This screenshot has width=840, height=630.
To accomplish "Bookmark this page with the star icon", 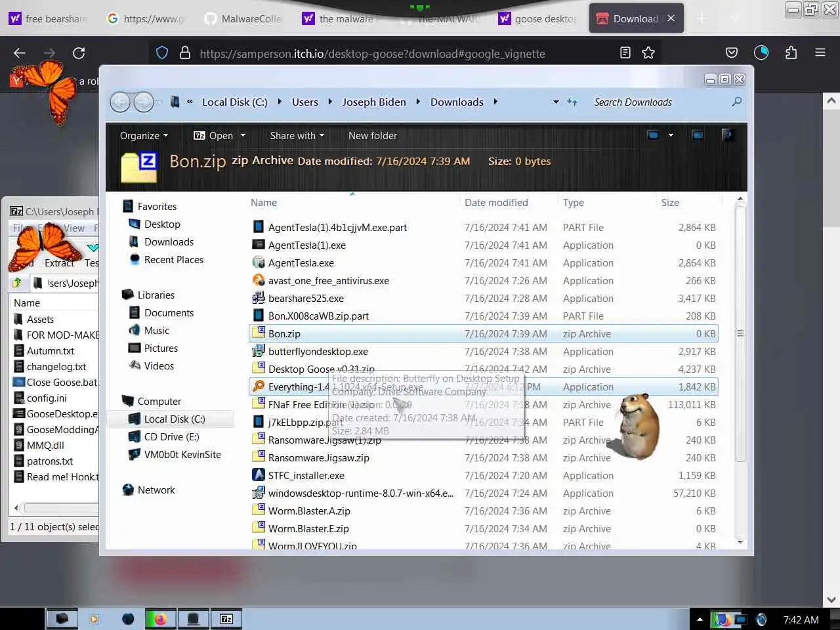I will click(x=648, y=53).
